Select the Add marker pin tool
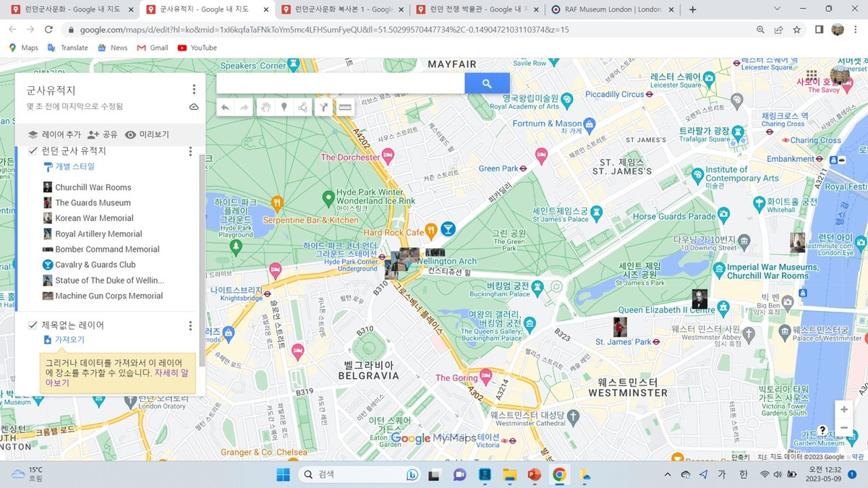This screenshot has height=488, width=868. [284, 108]
